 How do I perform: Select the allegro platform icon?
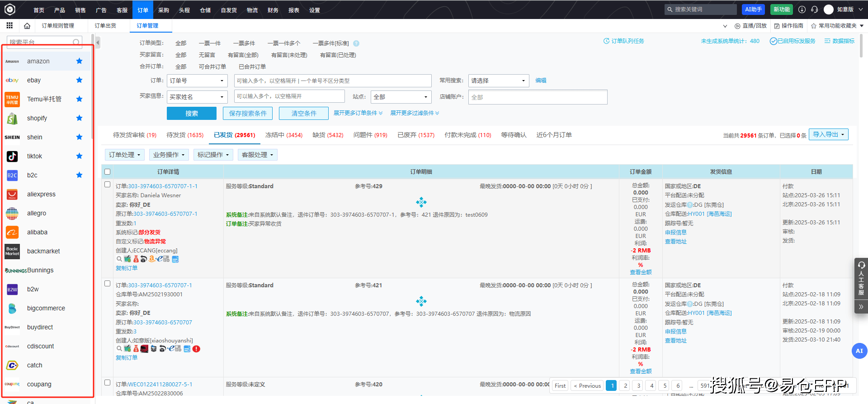[12, 213]
